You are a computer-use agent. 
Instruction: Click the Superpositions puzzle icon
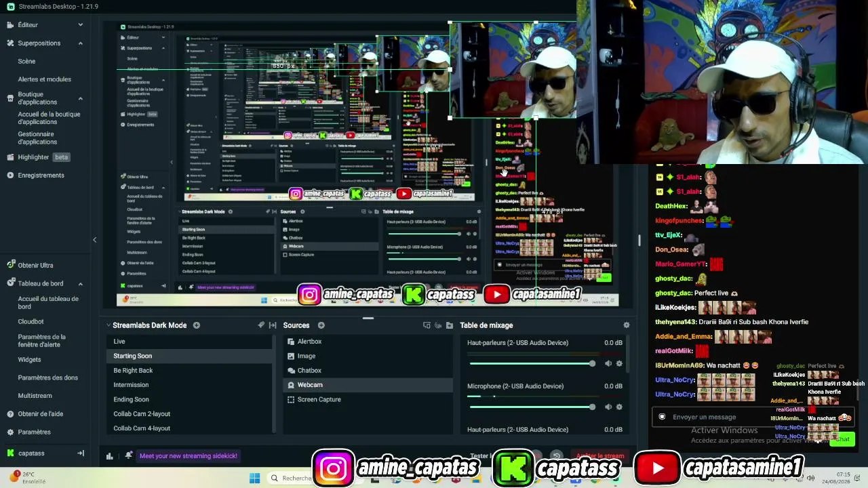click(10, 43)
